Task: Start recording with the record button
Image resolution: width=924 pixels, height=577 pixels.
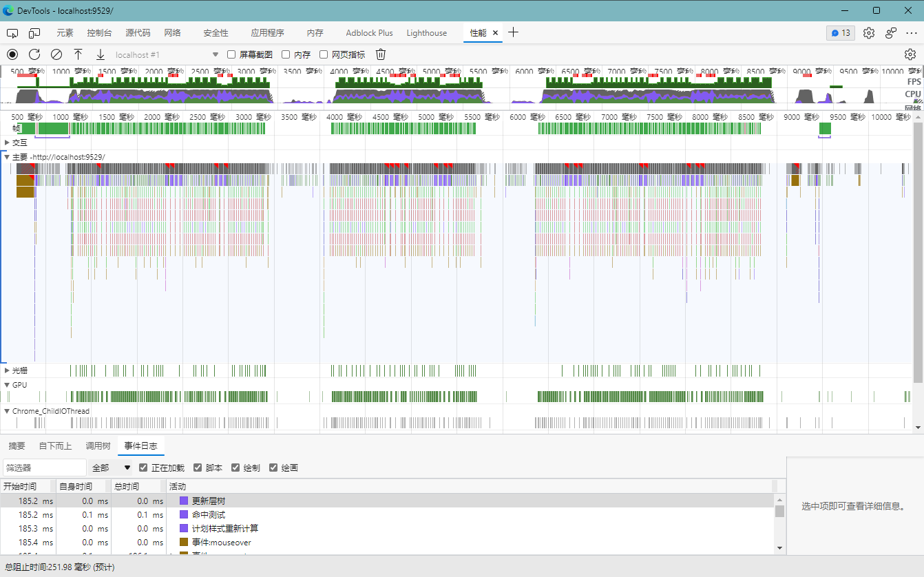Action: [12, 54]
